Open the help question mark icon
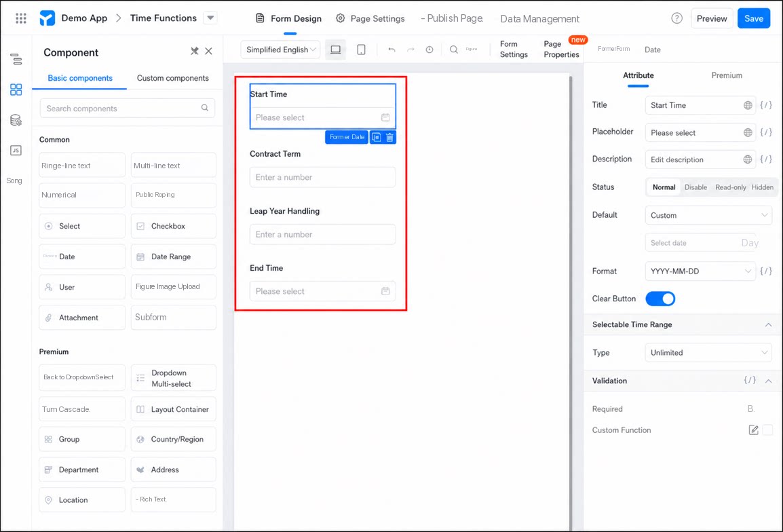Screen dimensions: 783x532 click(676, 18)
